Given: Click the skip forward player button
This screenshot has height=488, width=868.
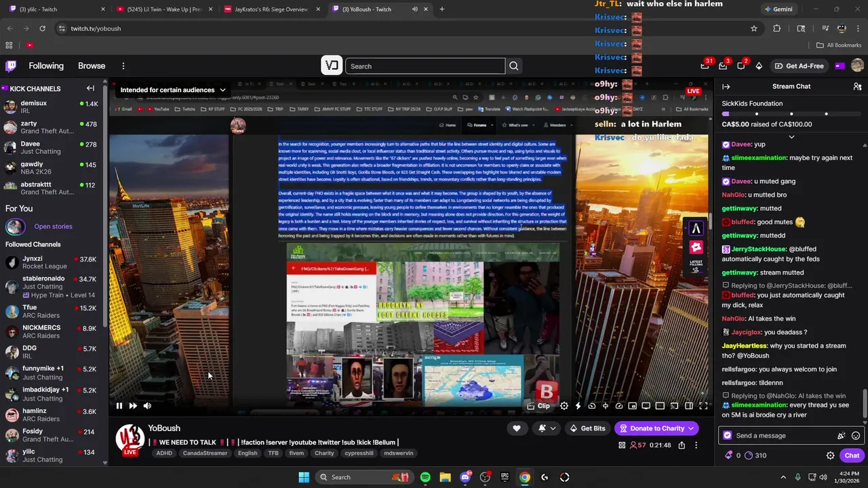Looking at the screenshot, I should click(133, 406).
